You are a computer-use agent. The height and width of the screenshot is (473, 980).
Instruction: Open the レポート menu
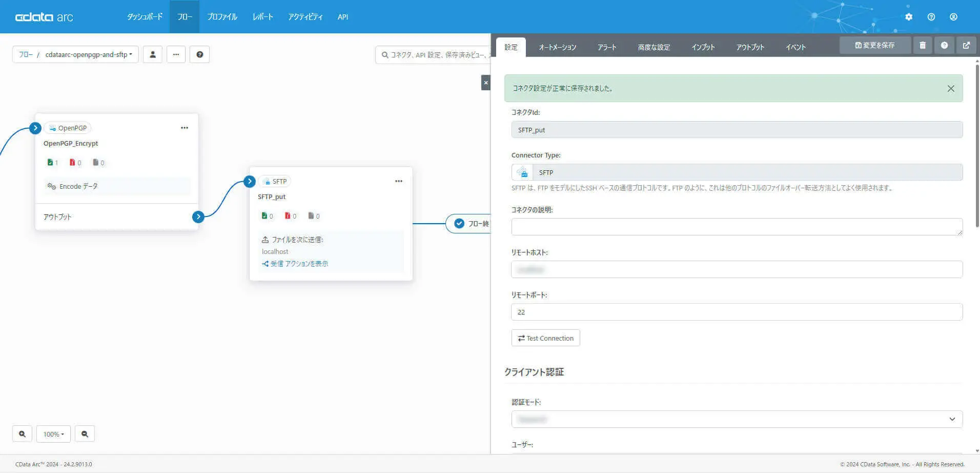[x=262, y=17]
